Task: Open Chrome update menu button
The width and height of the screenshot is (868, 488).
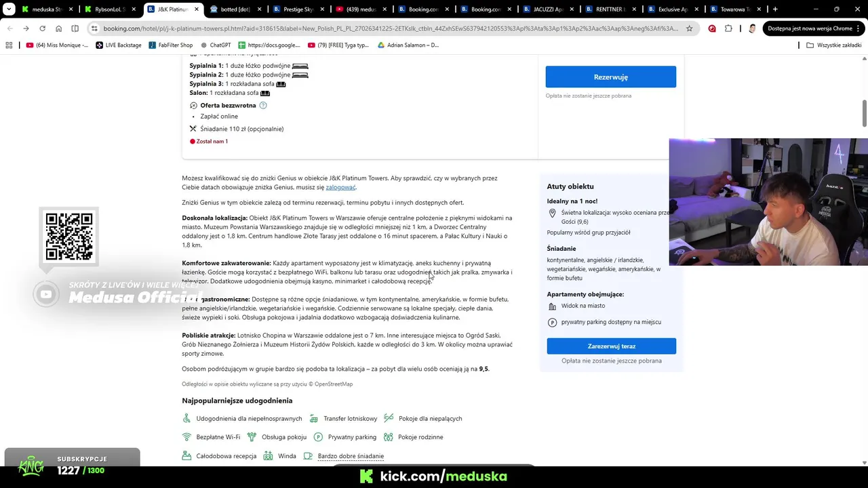Action: point(814,28)
